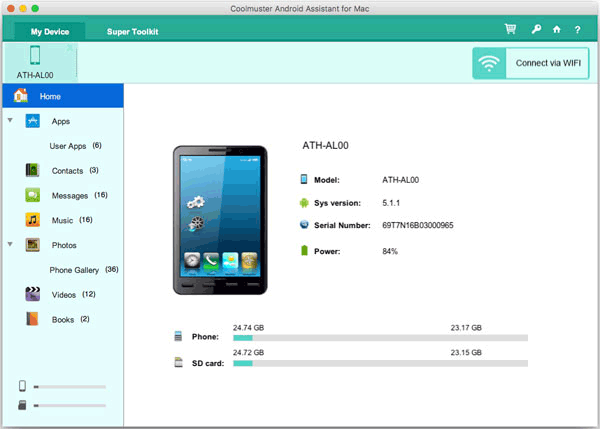Click the Photos picture icon
The height and width of the screenshot is (429, 600).
pos(33,245)
